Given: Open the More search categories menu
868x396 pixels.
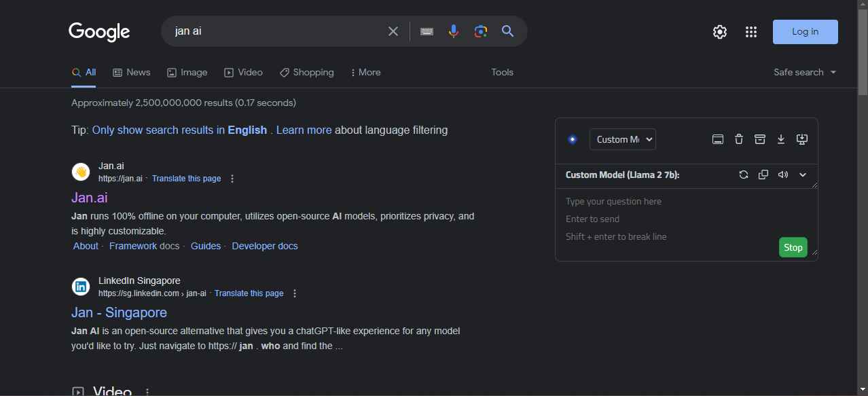Looking at the screenshot, I should click(365, 72).
